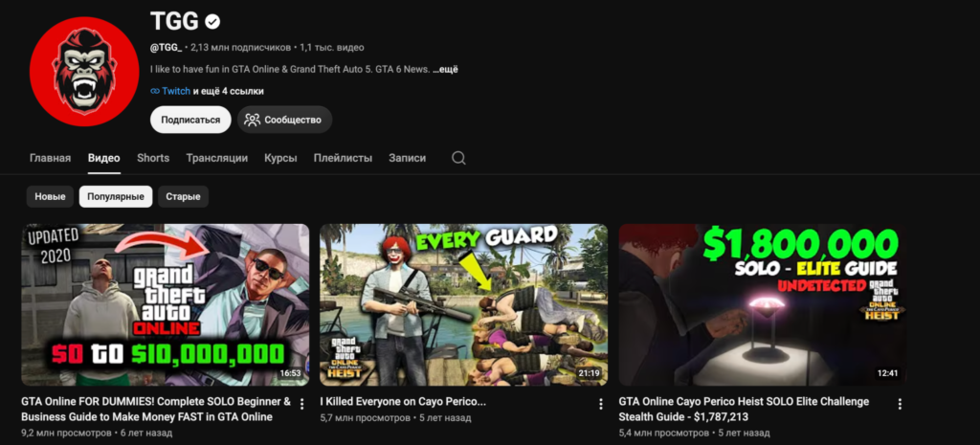Select the Видео tab
Viewport: 980px width, 445px height.
(x=103, y=158)
